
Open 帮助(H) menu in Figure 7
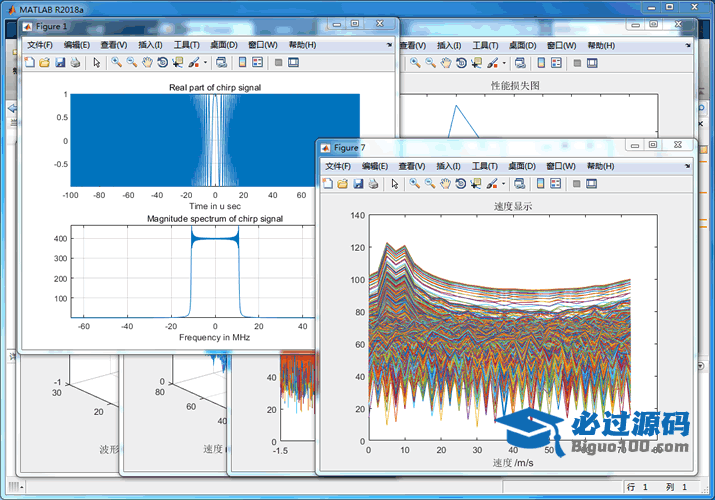[600, 166]
